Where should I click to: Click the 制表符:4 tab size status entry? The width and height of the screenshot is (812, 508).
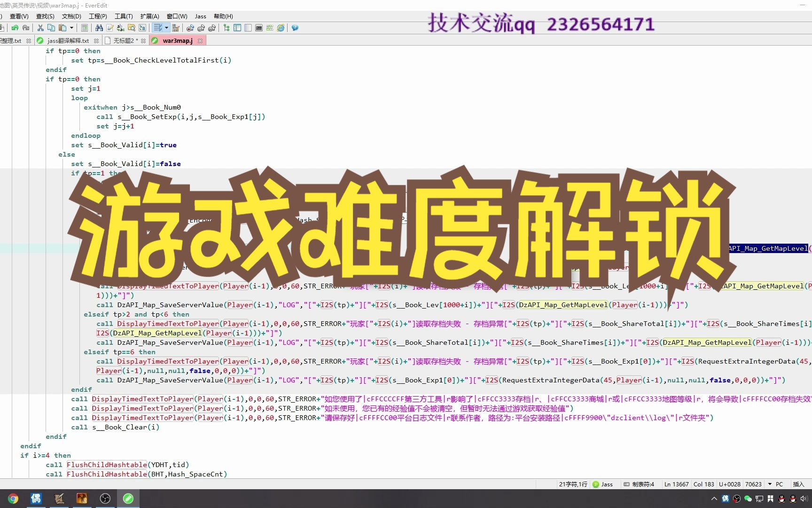coord(639,484)
